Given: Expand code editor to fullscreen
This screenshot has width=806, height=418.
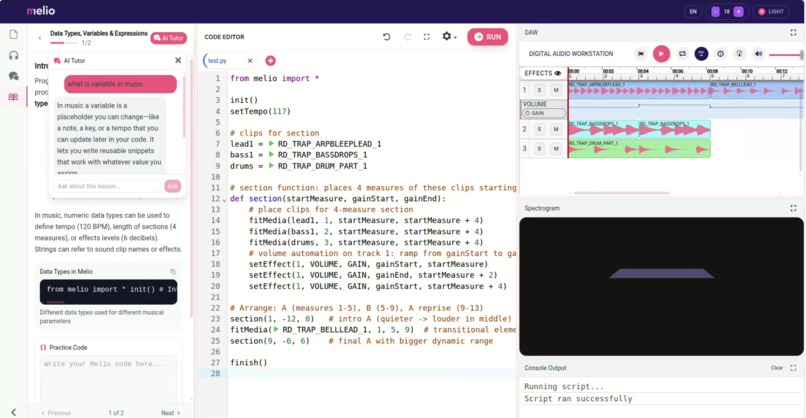Looking at the screenshot, I should [427, 37].
